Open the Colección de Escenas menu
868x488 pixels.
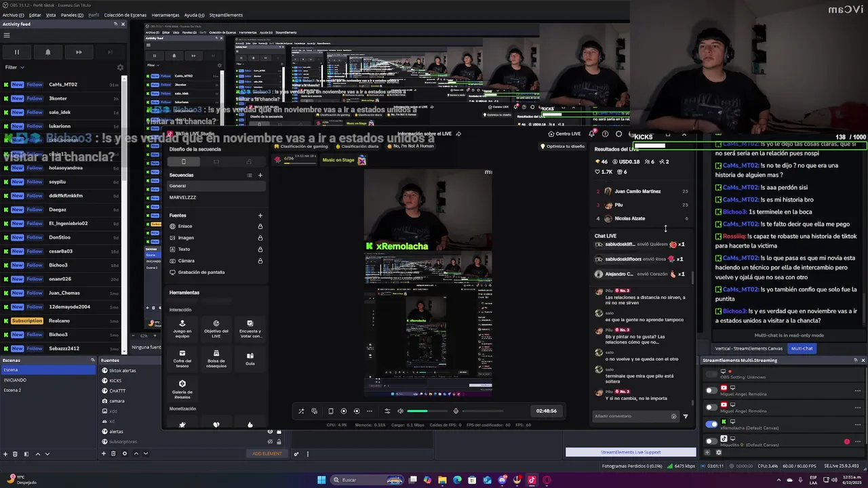(x=125, y=15)
